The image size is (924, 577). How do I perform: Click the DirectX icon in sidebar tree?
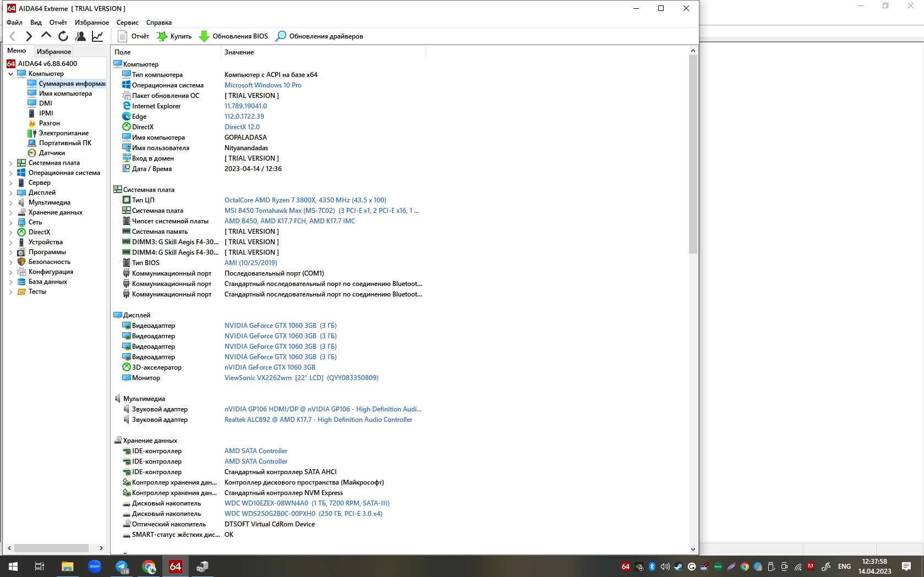click(x=21, y=232)
